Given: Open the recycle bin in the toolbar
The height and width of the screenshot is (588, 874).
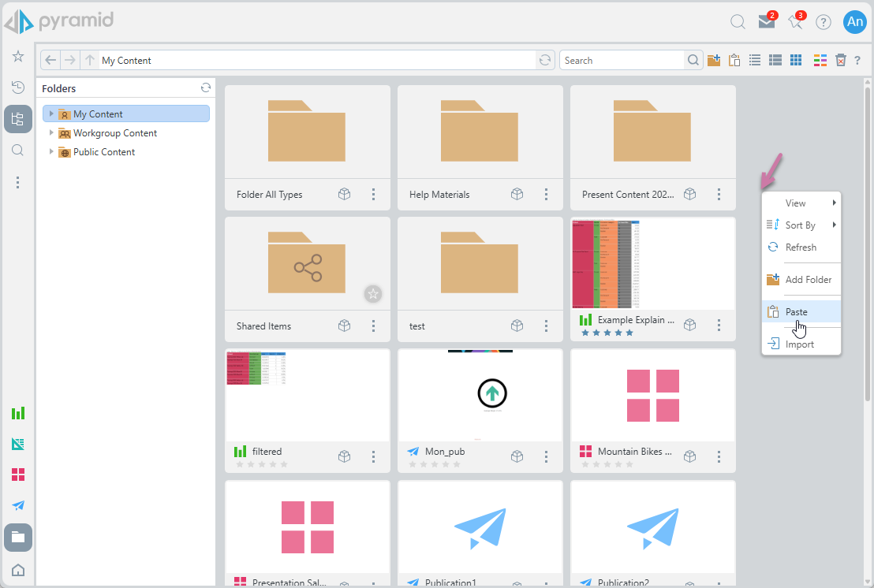Looking at the screenshot, I should click(841, 61).
